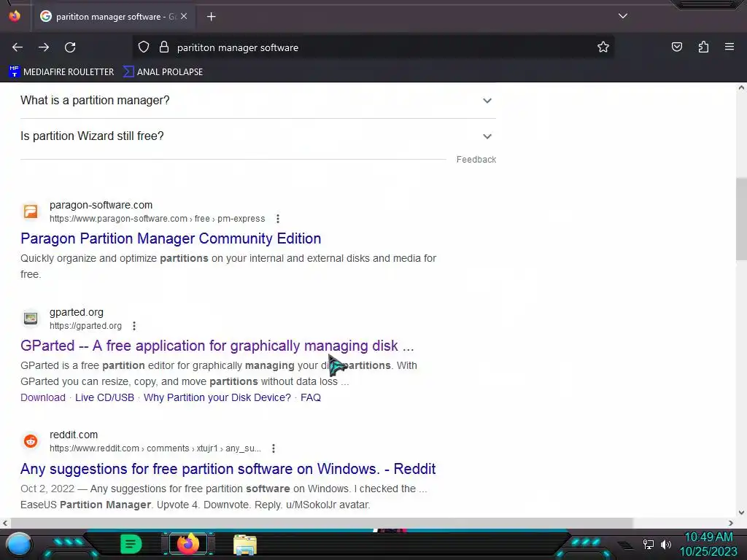The width and height of the screenshot is (747, 560).
Task: Open the volume speaker tray icon
Action: click(x=665, y=544)
